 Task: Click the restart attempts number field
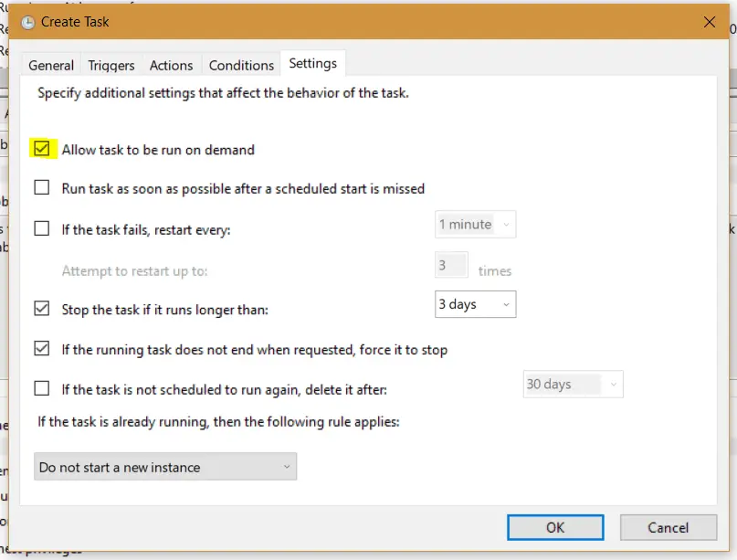pyautogui.click(x=451, y=266)
